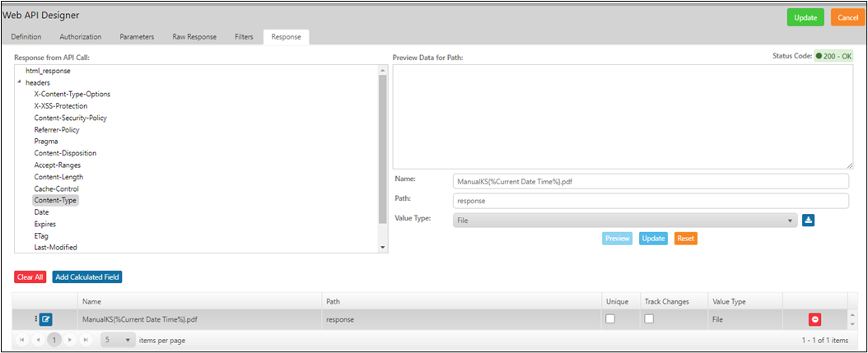Go to last page pager icon
Viewport: 868px width, 353px height.
point(86,340)
